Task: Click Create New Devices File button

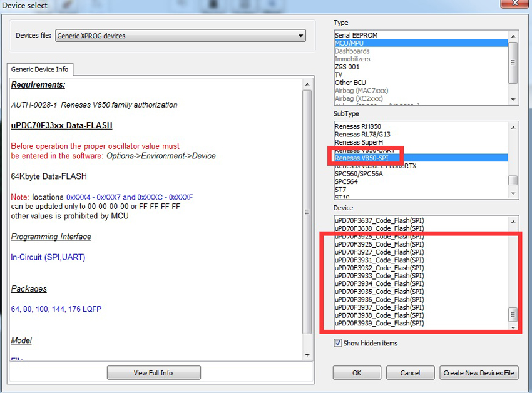Action: (x=479, y=373)
